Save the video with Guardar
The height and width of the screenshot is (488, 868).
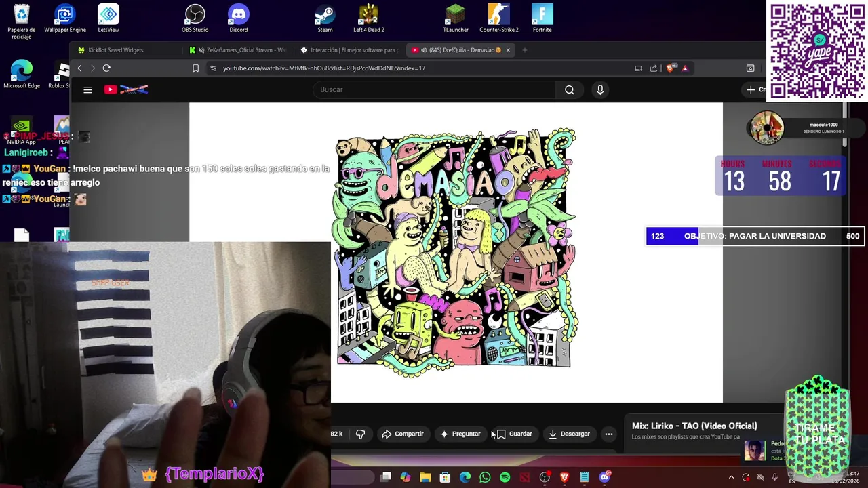tap(515, 434)
